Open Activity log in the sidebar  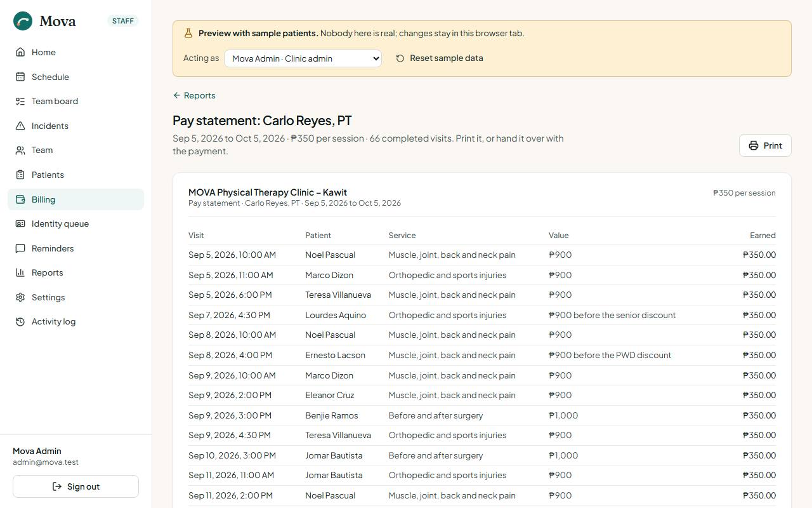point(75,321)
